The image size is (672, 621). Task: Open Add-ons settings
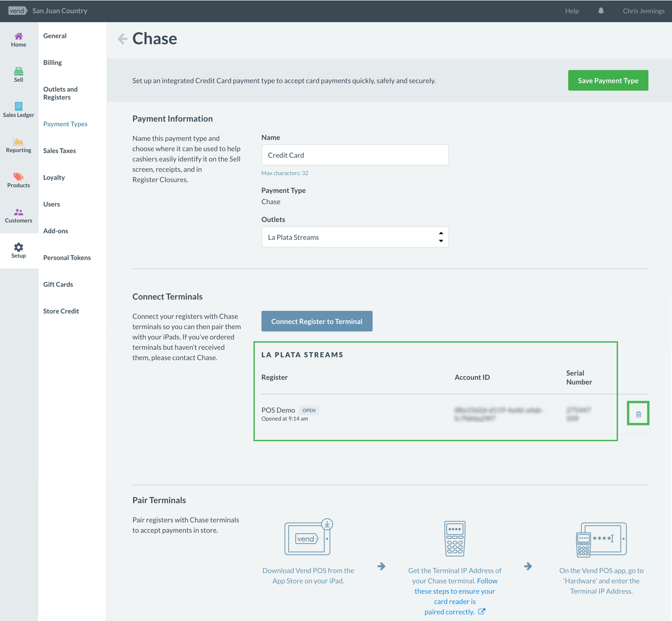coord(56,231)
